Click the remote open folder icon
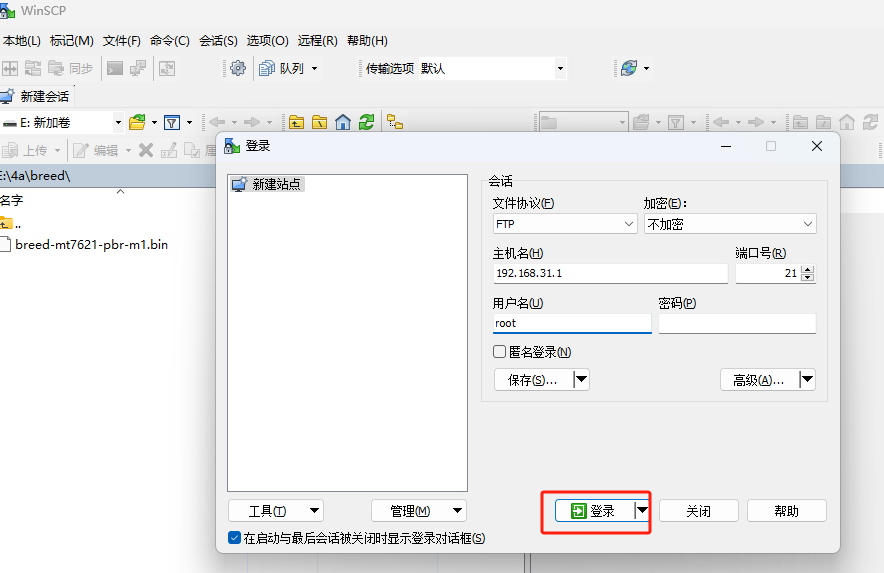This screenshot has width=884, height=573. (641, 122)
